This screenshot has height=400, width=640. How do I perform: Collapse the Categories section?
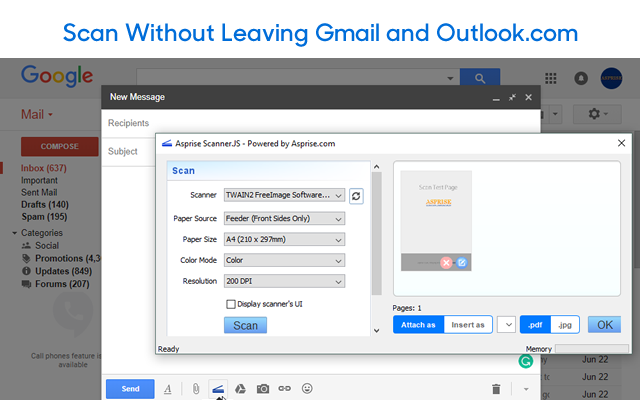pyautogui.click(x=14, y=233)
